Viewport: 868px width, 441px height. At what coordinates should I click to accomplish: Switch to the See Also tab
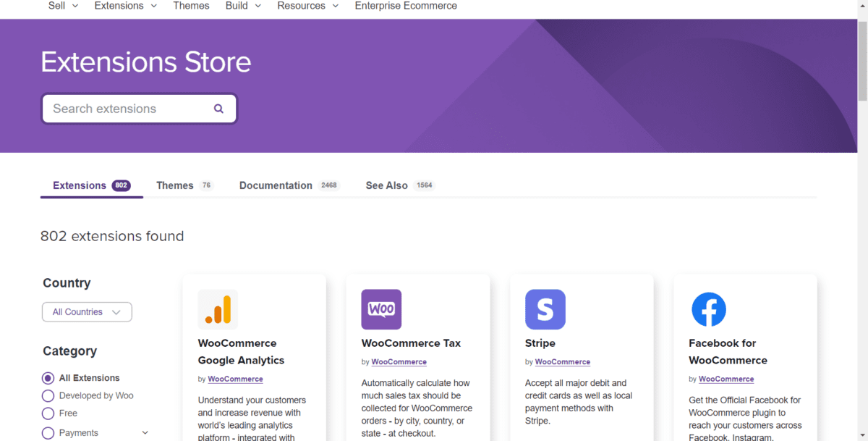(x=400, y=185)
